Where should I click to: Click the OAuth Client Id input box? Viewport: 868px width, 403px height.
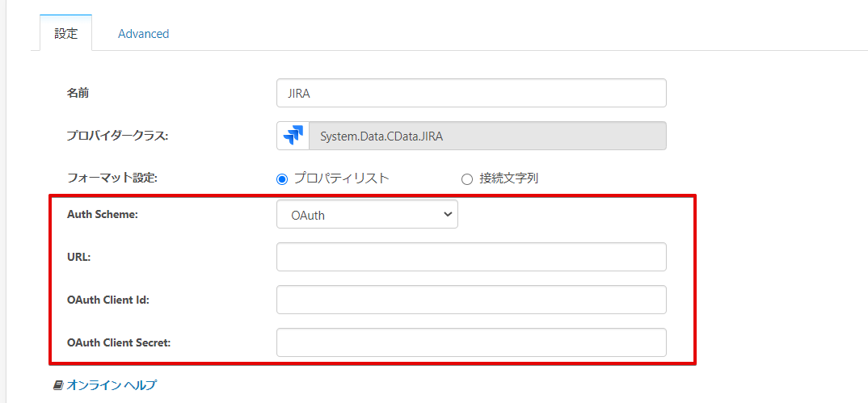point(471,300)
